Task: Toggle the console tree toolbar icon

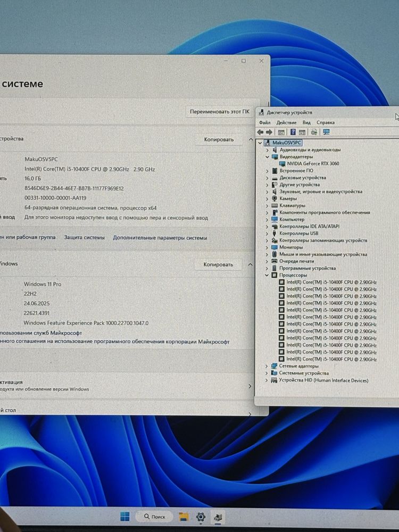Action: [281, 132]
